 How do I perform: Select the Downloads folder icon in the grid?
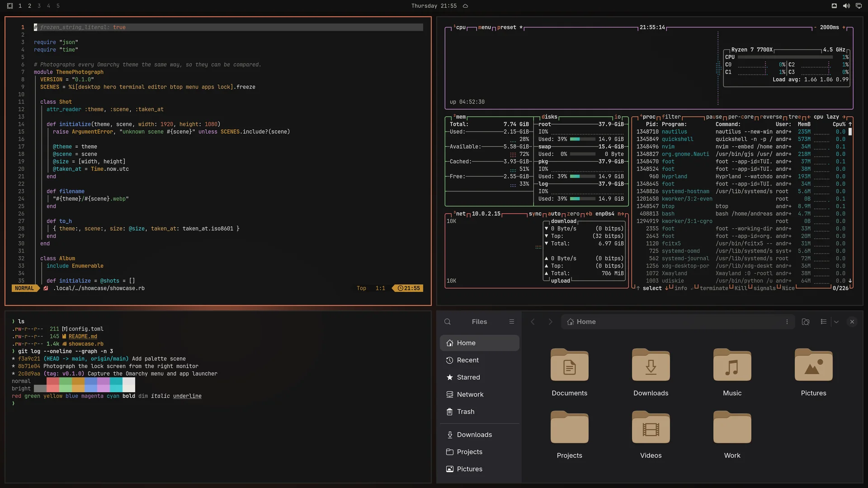click(x=651, y=365)
